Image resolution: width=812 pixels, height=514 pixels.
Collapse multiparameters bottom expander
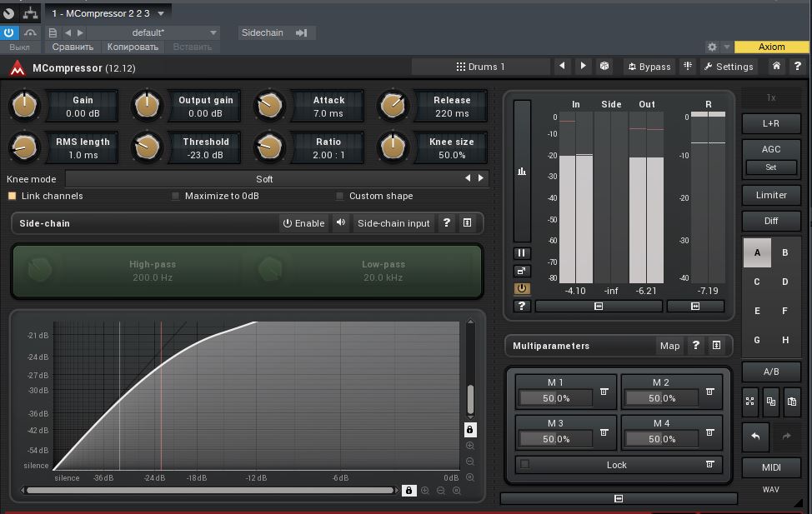619,498
